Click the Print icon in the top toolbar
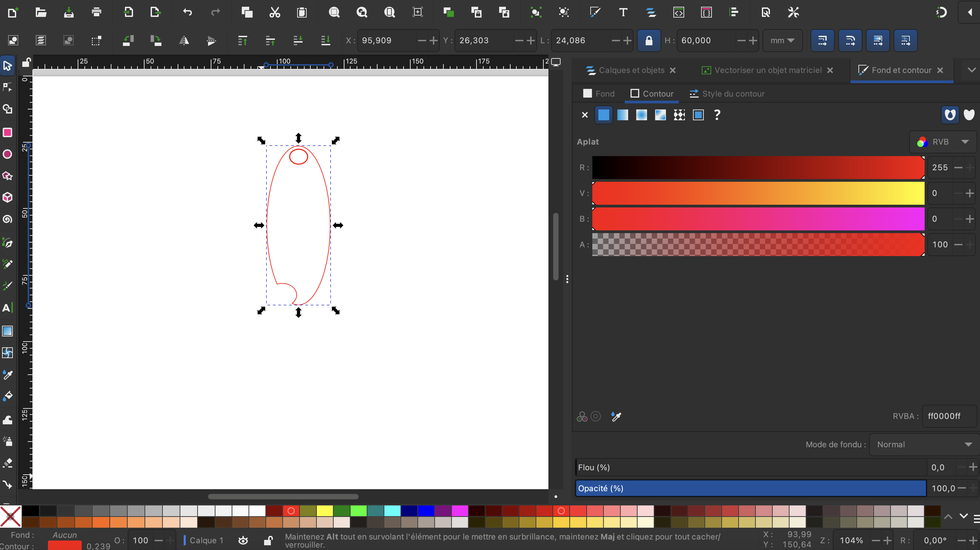 [x=97, y=12]
